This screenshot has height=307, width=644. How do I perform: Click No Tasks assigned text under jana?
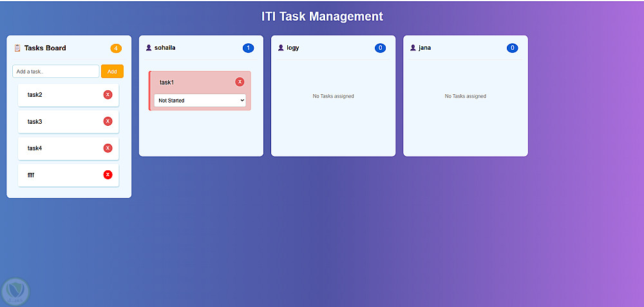(466, 96)
